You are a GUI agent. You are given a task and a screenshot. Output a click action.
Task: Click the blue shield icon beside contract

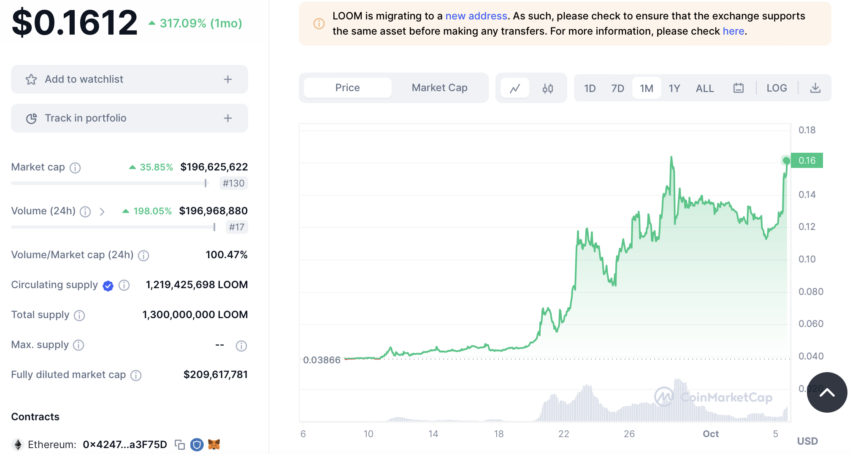coord(197,445)
